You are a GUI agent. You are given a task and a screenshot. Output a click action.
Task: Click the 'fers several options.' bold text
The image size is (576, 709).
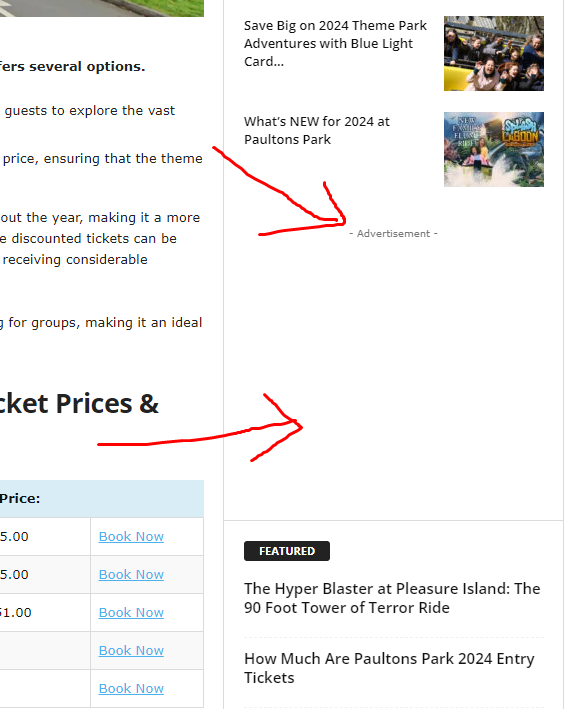(72, 66)
